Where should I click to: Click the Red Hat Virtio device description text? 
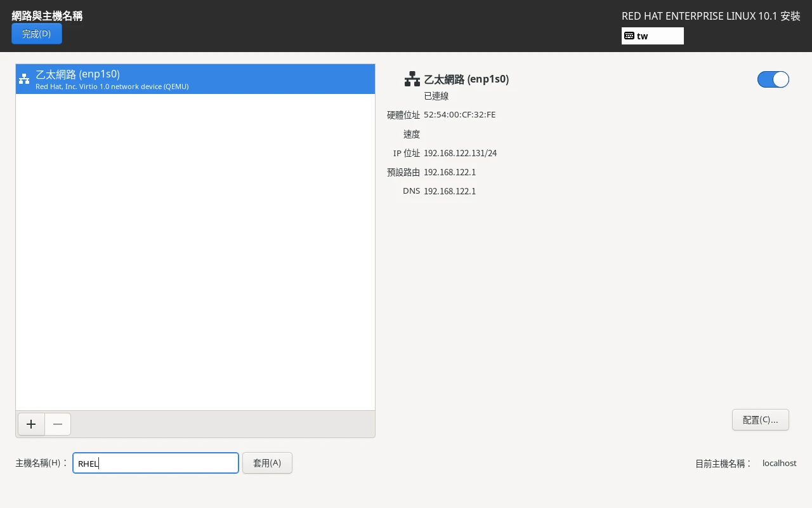(112, 86)
